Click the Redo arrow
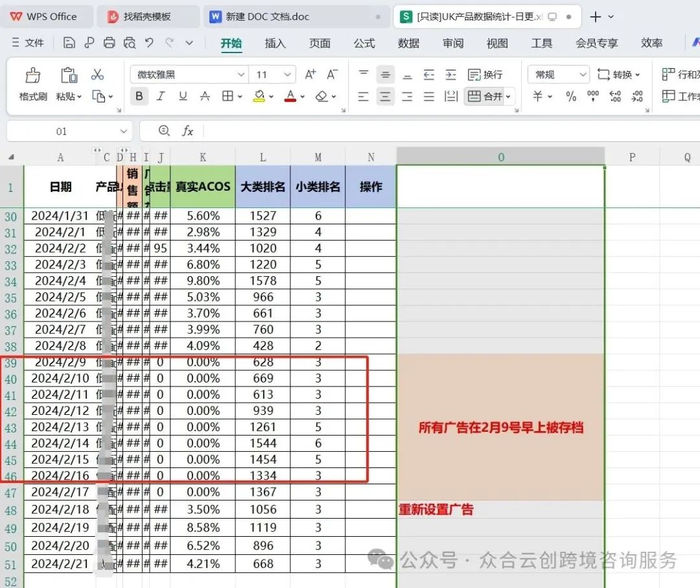This screenshot has height=588, width=700. coord(170,43)
